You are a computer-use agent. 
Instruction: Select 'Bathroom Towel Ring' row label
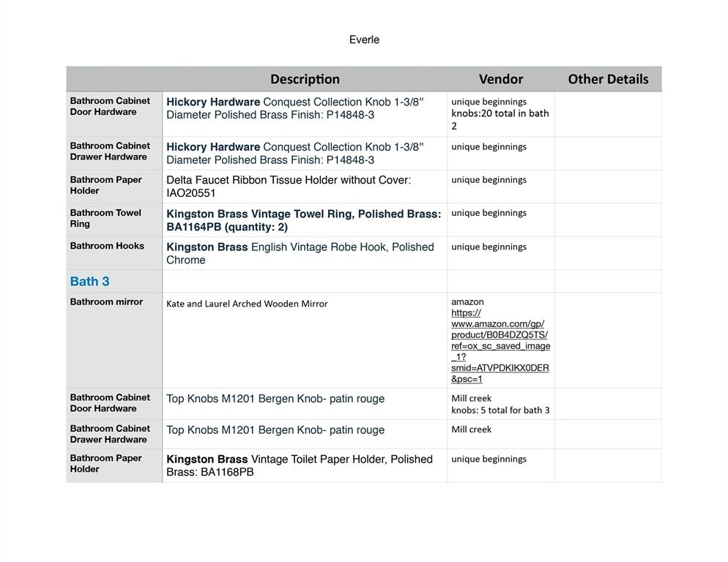(105, 218)
